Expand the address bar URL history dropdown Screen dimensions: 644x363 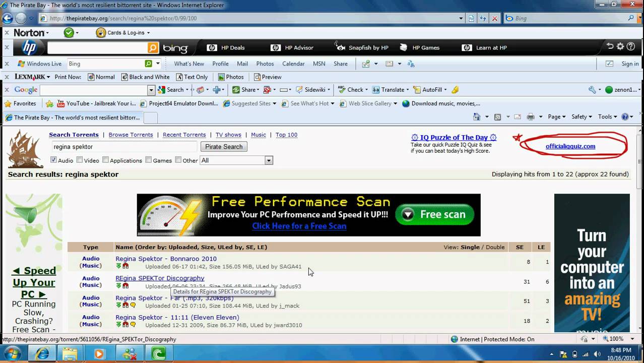[x=461, y=18]
